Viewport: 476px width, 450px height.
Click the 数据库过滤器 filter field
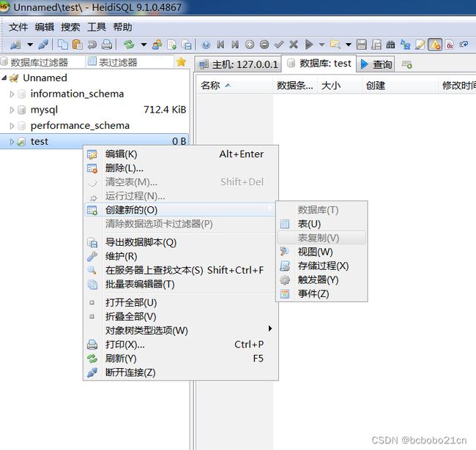(42, 62)
